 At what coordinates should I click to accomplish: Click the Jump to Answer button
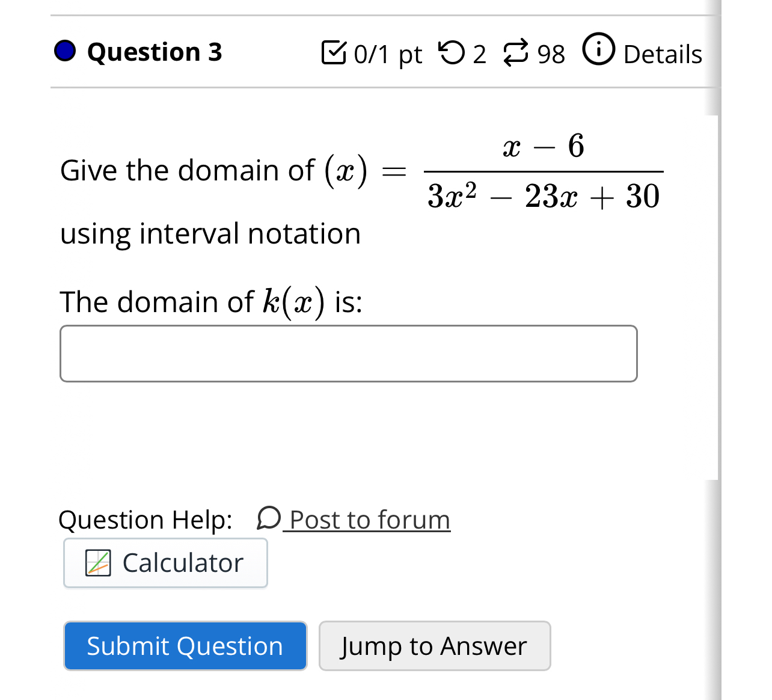click(434, 646)
